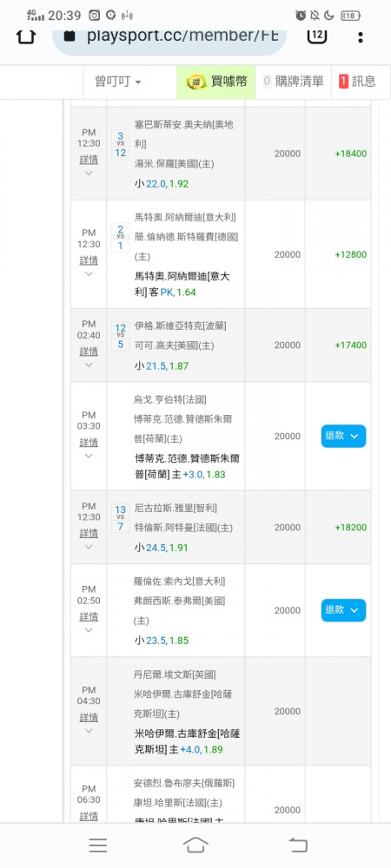Open 詳情 link for PM 04:30 match
The width and height of the screenshot is (391, 868).
[x=89, y=718]
